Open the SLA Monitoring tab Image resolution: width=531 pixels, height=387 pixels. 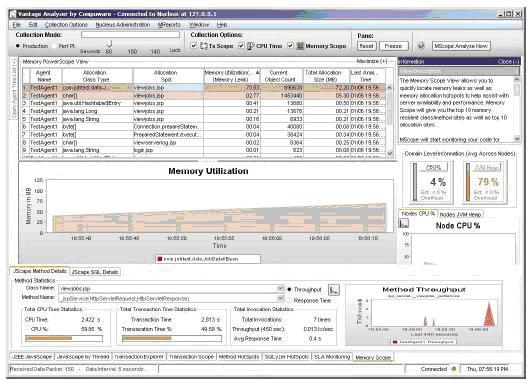click(x=332, y=357)
